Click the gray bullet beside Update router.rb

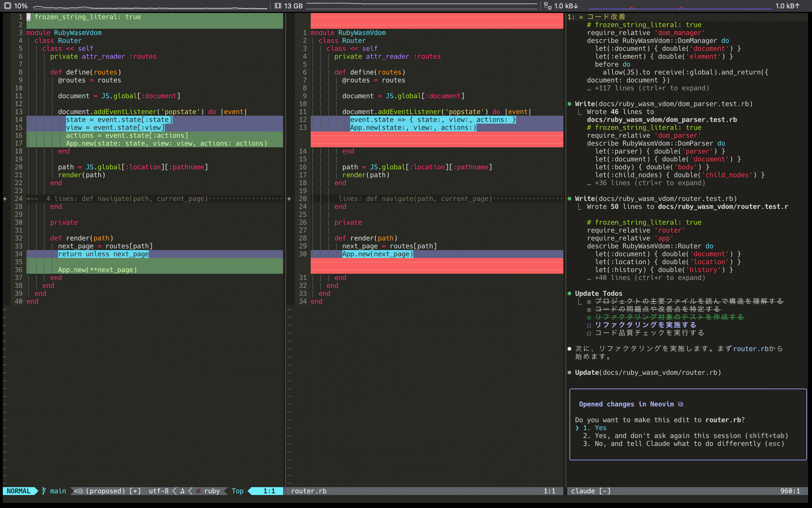point(570,373)
